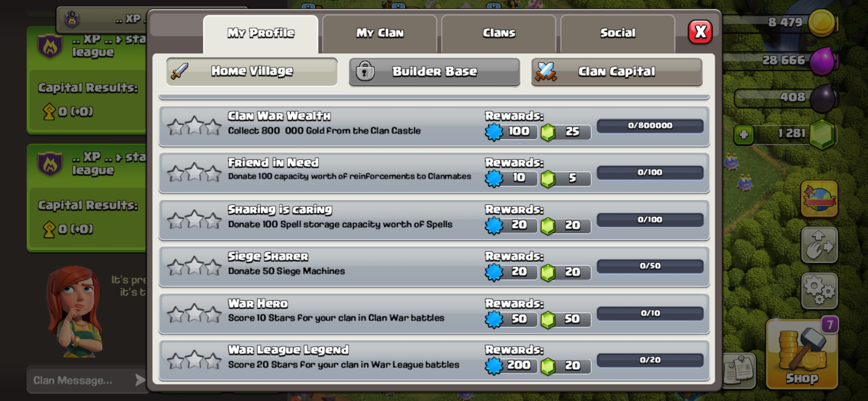
Task: Open the Shop hammer icon
Action: click(802, 354)
